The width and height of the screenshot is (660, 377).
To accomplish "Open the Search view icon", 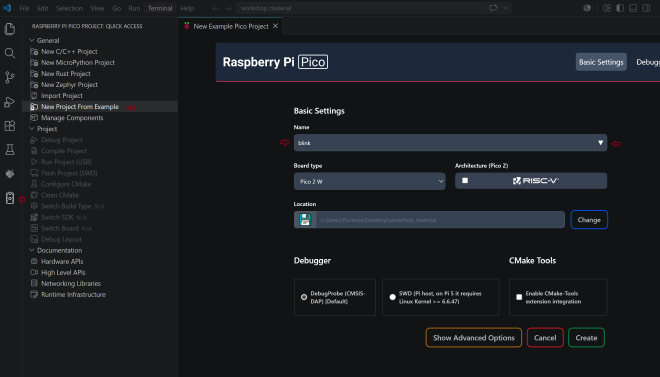I will [x=10, y=53].
